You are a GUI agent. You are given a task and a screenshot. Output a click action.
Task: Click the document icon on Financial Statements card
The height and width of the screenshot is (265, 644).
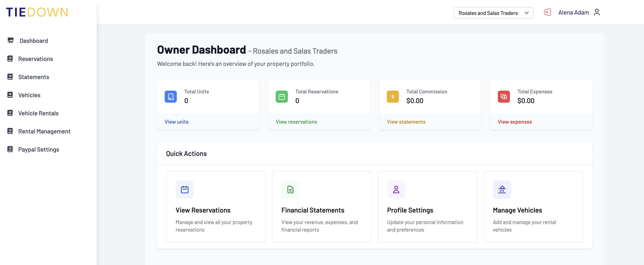290,189
